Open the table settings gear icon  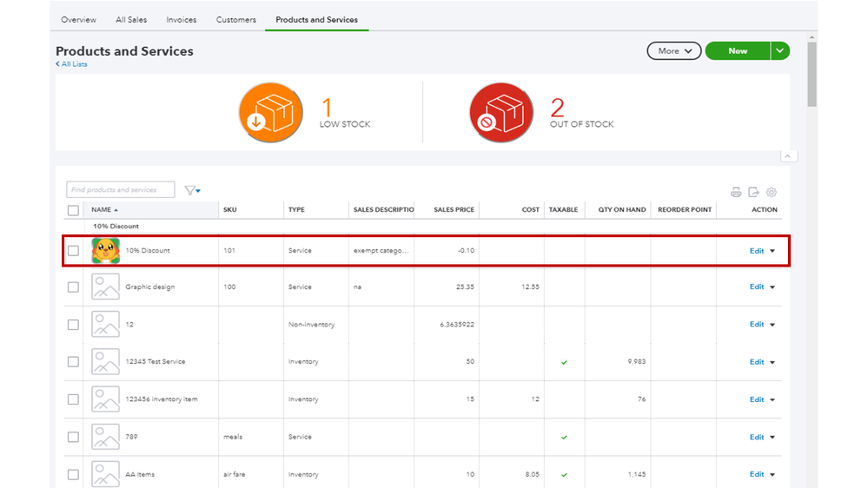point(771,192)
